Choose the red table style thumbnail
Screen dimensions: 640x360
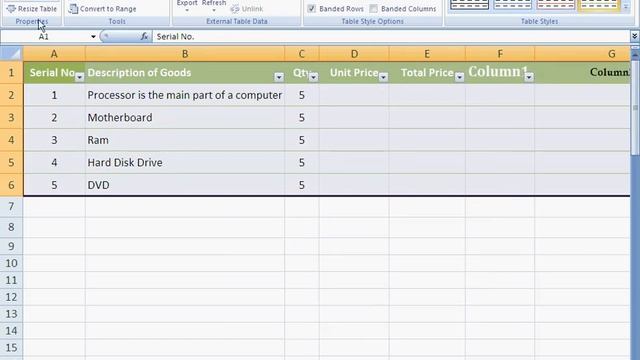(x=556, y=5)
